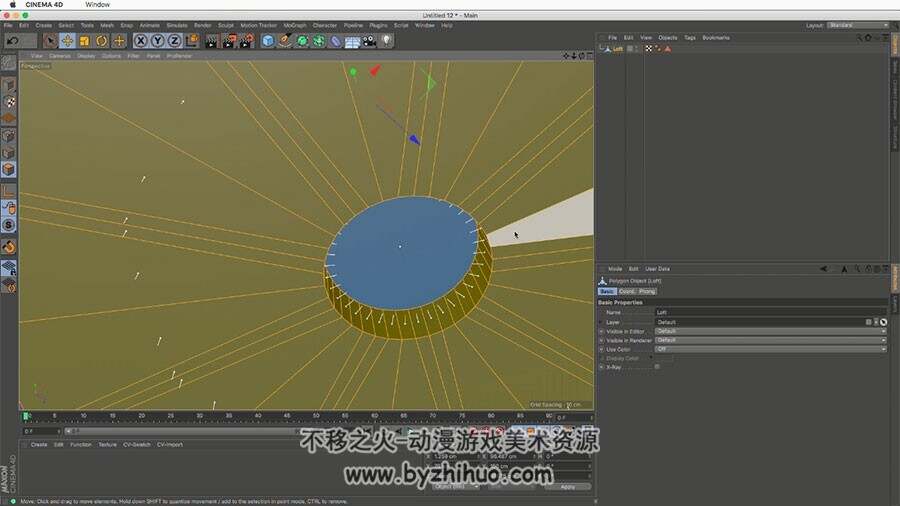Open Object Manager Bookmarks menu
The image size is (900, 506).
pos(716,38)
